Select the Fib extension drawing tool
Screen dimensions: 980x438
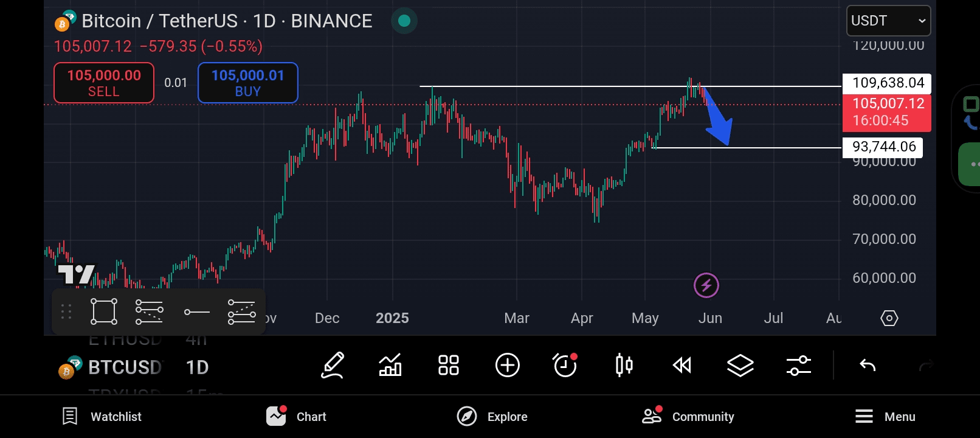click(x=241, y=312)
